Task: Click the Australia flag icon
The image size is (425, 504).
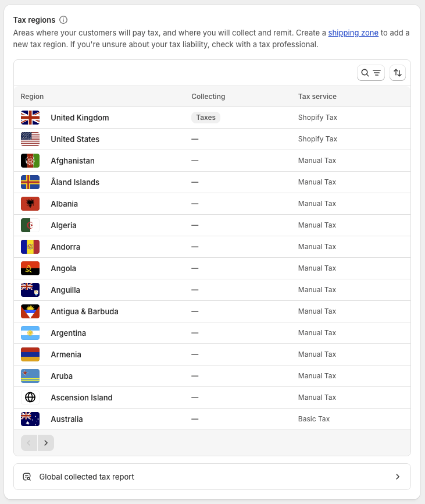Action: [x=30, y=418]
